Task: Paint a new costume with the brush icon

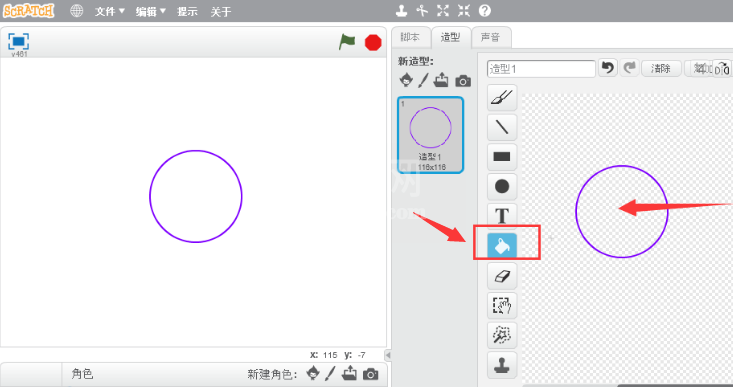Action: tap(423, 80)
